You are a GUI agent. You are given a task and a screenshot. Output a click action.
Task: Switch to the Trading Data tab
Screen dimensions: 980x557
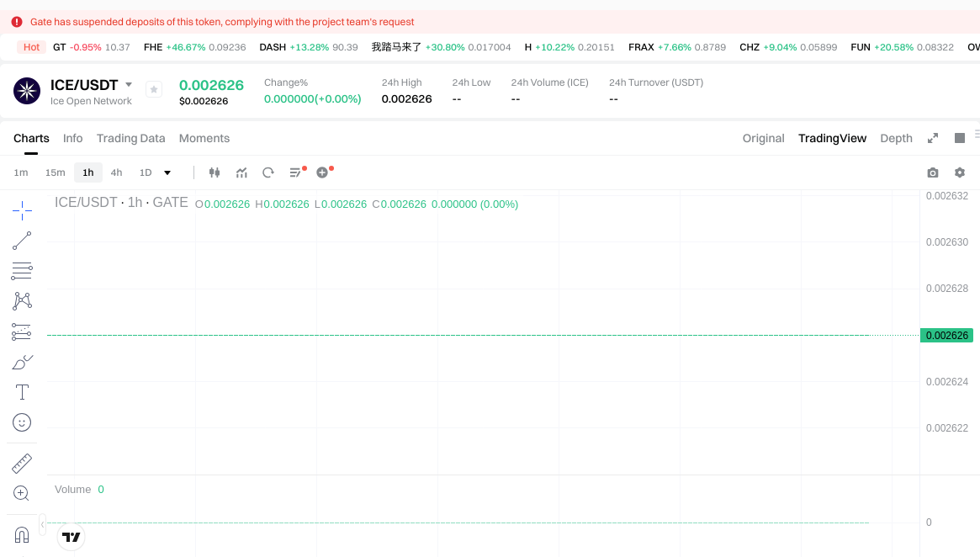click(x=131, y=137)
